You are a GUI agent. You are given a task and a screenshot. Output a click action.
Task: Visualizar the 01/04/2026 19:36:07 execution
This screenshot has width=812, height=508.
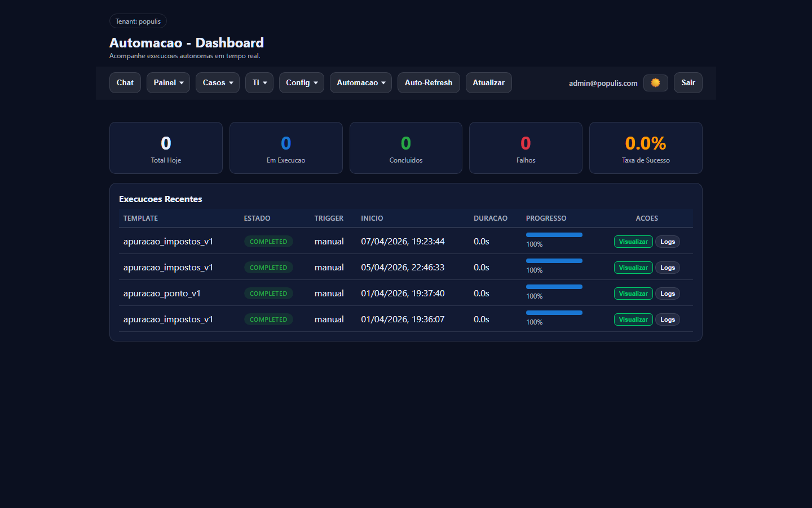click(633, 319)
